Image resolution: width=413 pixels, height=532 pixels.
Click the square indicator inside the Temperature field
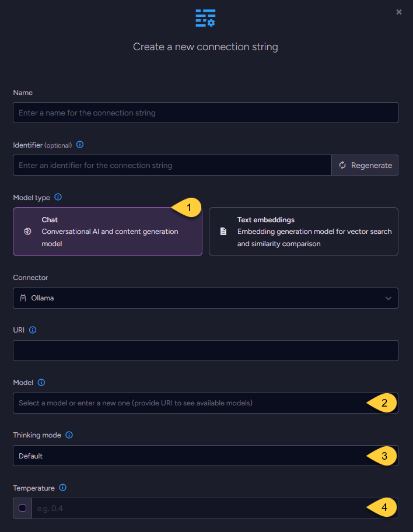click(x=22, y=508)
